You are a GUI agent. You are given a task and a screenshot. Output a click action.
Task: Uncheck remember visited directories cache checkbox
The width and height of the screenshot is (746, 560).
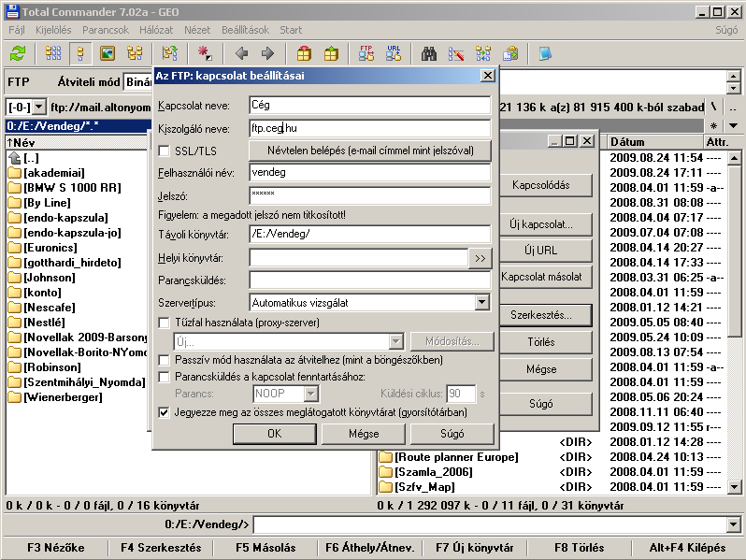[x=164, y=412]
